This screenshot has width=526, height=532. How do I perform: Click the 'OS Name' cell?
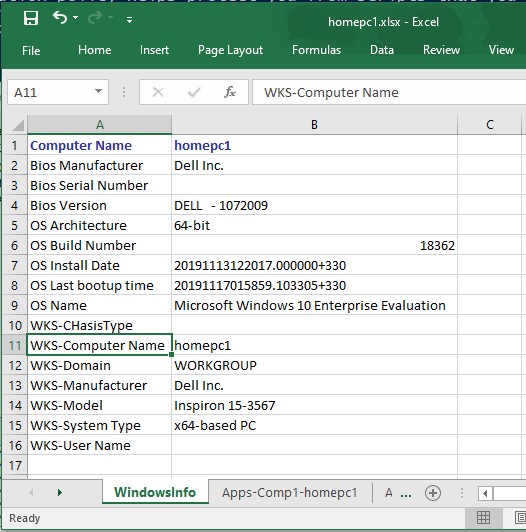99,306
